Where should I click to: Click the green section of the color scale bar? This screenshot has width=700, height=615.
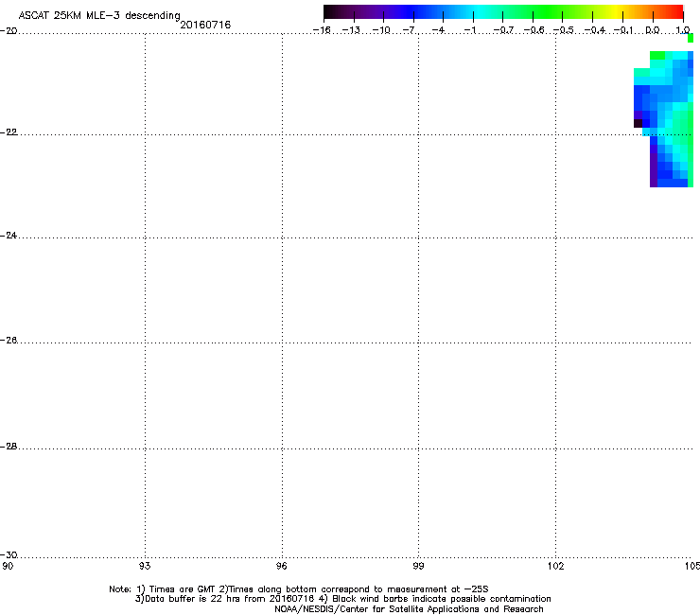[547, 12]
